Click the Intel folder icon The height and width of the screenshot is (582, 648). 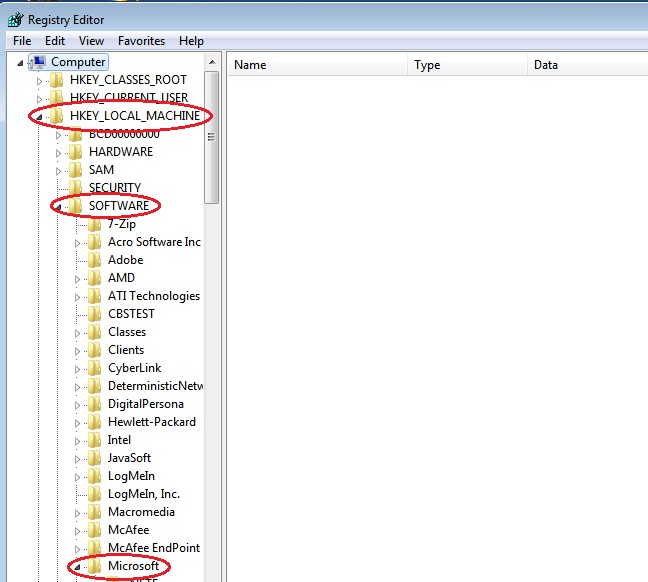click(x=95, y=440)
